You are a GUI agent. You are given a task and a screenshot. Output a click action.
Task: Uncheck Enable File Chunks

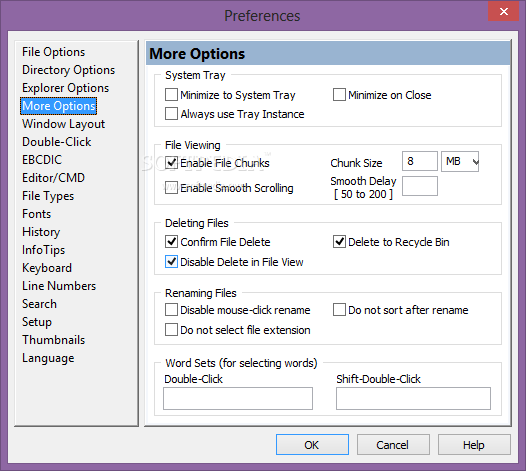tap(171, 163)
